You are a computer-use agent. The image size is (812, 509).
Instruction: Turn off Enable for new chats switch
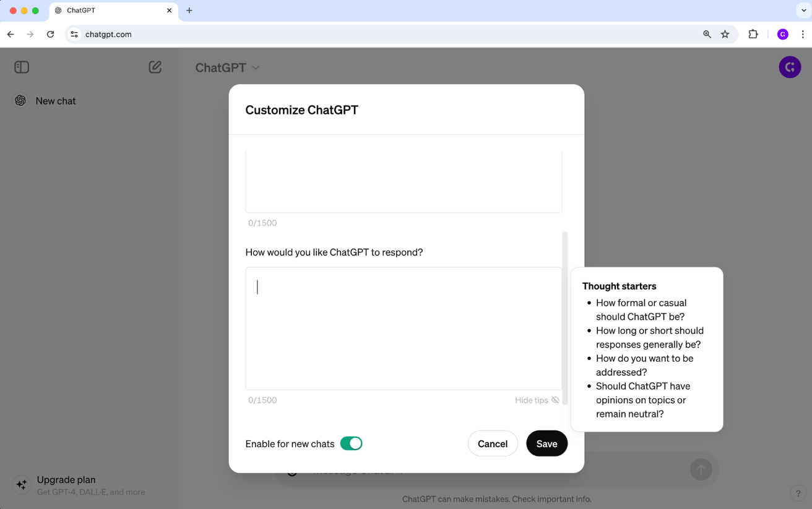pyautogui.click(x=351, y=443)
